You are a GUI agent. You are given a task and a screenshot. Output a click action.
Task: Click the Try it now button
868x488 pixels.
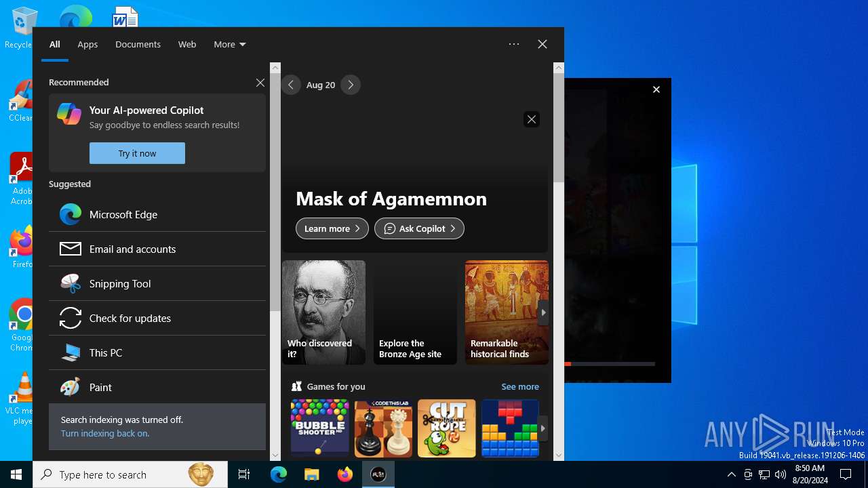pyautogui.click(x=137, y=153)
